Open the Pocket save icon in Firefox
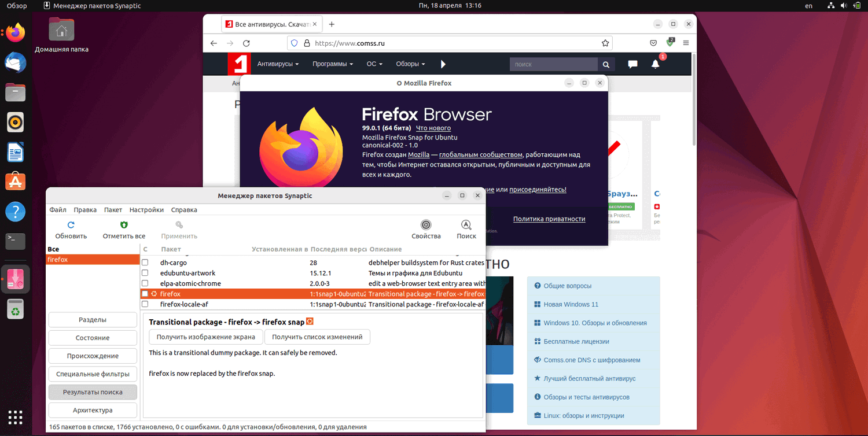 click(653, 43)
